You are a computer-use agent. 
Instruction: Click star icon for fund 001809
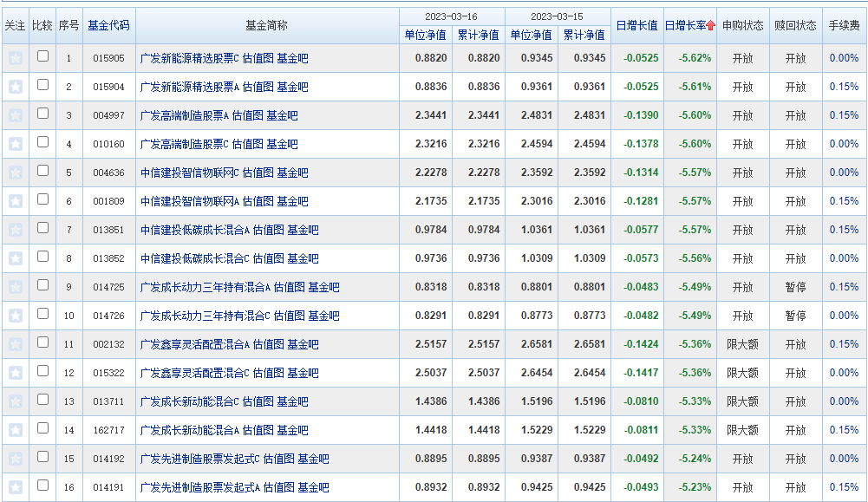16,201
